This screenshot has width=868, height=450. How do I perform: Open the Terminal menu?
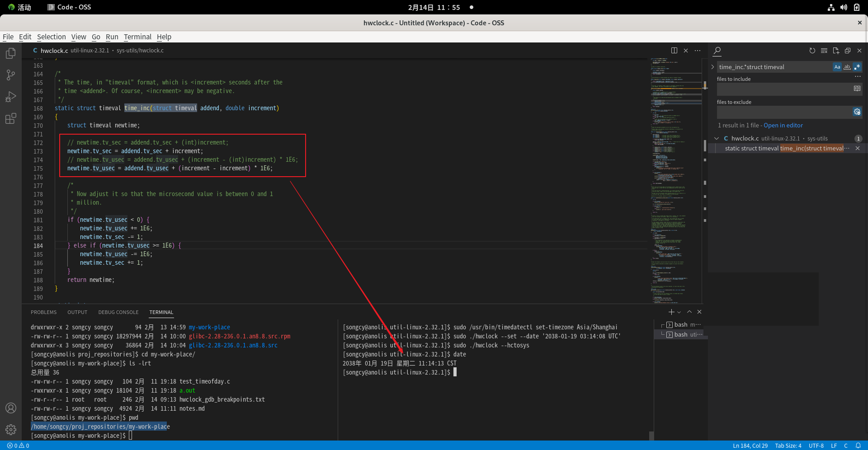pyautogui.click(x=137, y=37)
